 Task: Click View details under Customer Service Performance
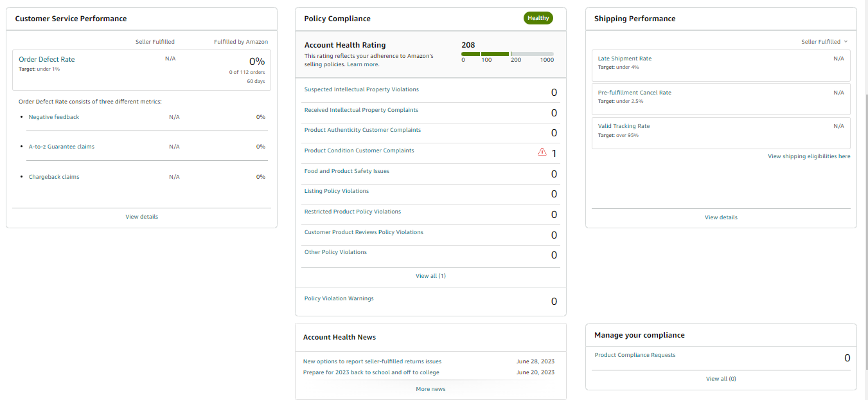(142, 217)
